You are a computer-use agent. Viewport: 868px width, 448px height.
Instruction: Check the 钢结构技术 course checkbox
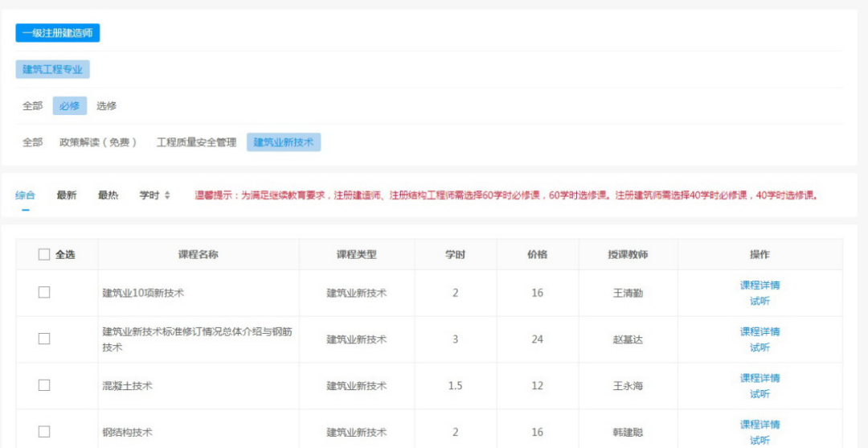coord(44,432)
